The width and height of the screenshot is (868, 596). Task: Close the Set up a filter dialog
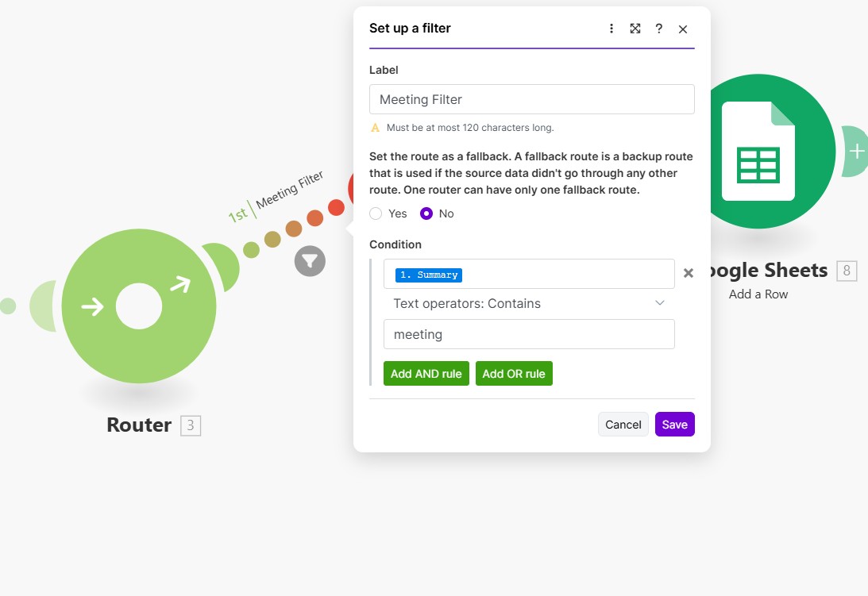pos(682,29)
